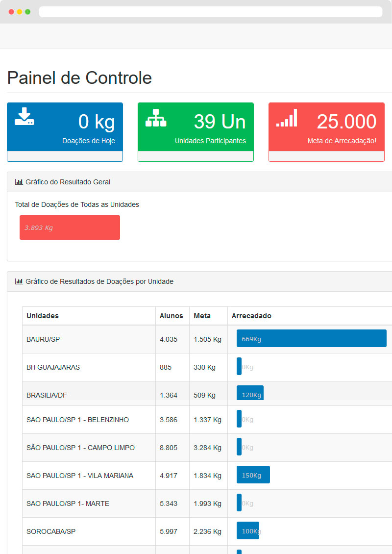Click the browser address bar

click(210, 12)
